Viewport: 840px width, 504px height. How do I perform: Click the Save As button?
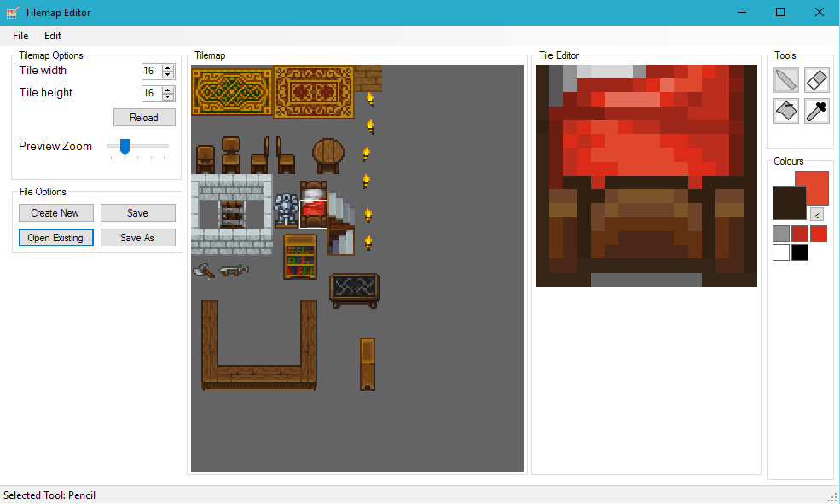137,238
